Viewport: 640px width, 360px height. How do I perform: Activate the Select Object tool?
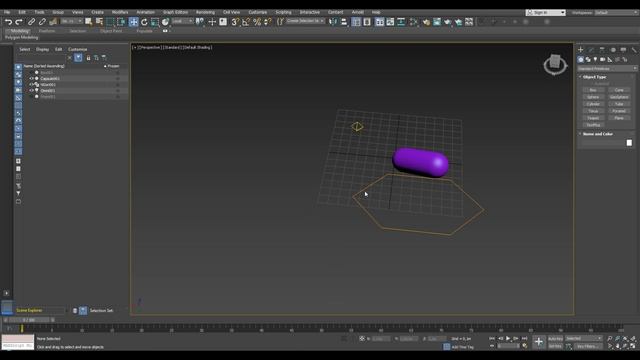[x=89, y=22]
